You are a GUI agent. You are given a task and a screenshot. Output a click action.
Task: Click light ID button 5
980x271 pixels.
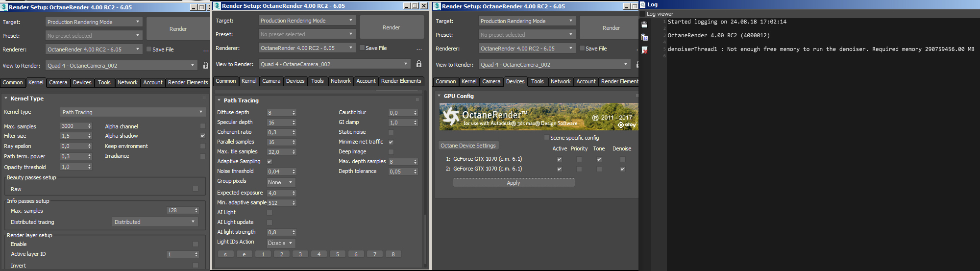(337, 254)
